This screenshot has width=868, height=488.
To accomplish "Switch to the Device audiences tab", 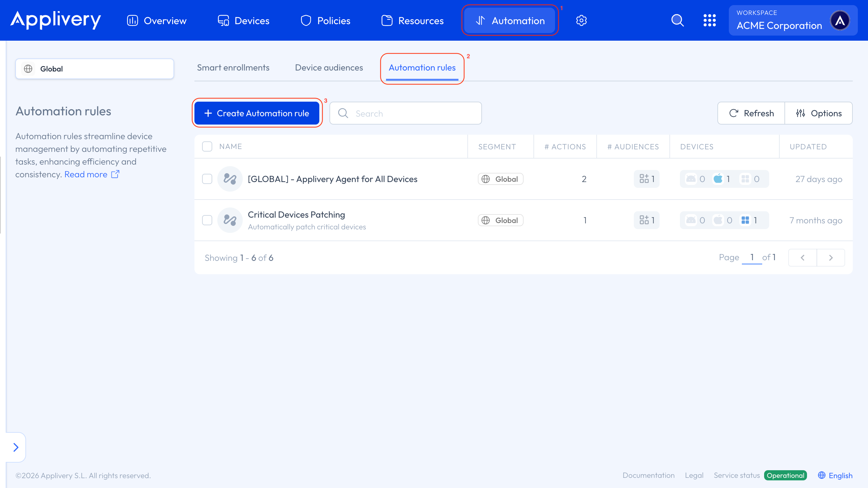I will point(329,67).
